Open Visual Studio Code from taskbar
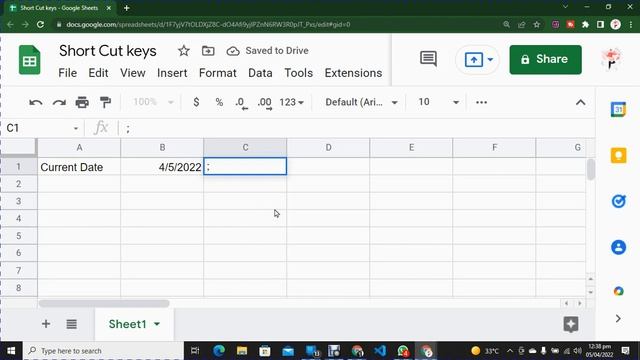The image size is (640, 360). 380,351
